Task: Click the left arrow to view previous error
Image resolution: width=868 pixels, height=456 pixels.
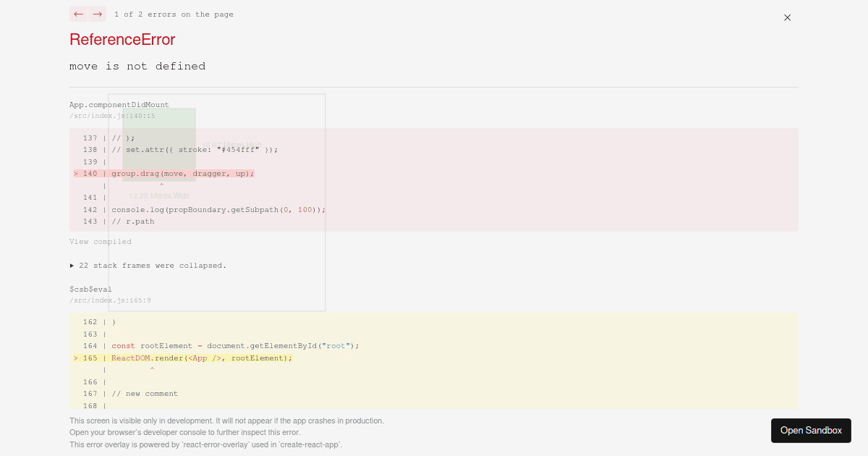Action: tap(78, 14)
